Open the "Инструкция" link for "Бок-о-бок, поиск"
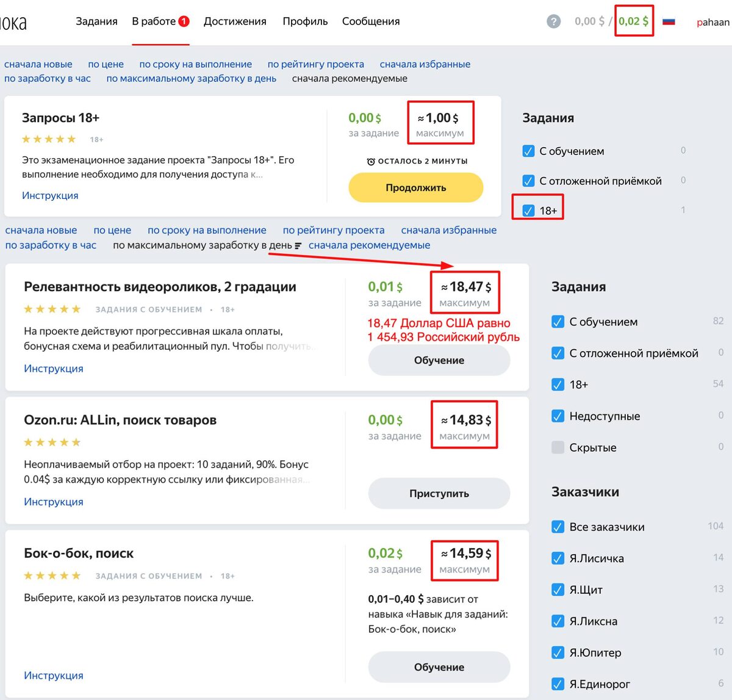The image size is (732, 700). click(54, 675)
